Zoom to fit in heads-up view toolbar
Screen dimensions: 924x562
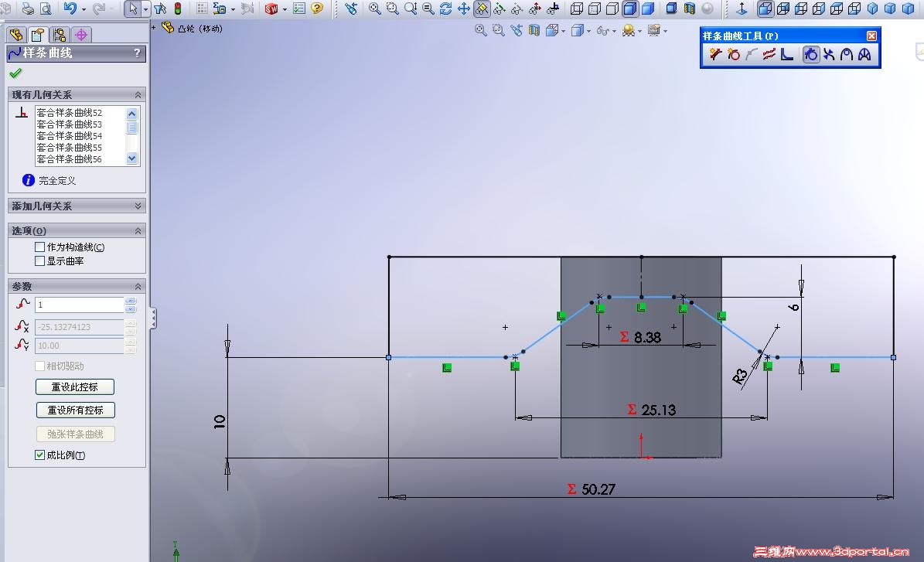(480, 30)
